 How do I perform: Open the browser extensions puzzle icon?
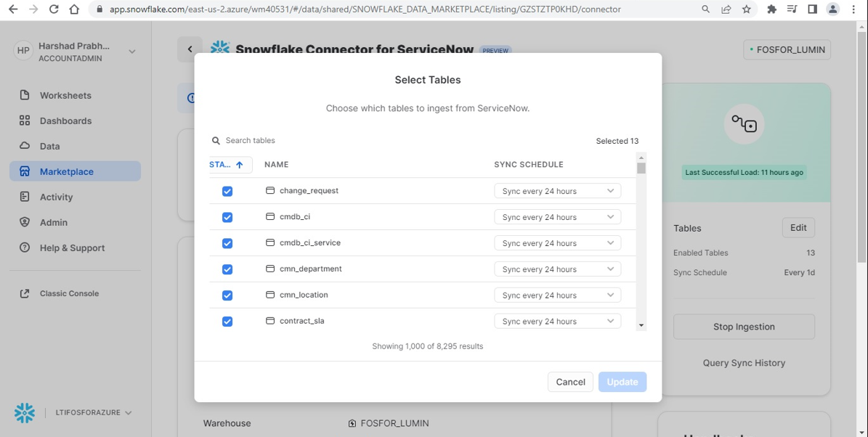(771, 9)
